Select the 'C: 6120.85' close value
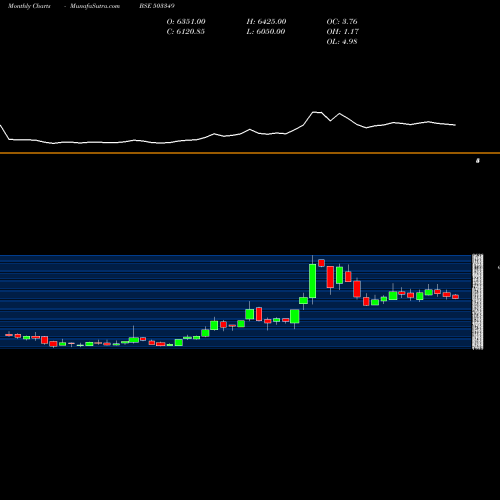 [186, 32]
